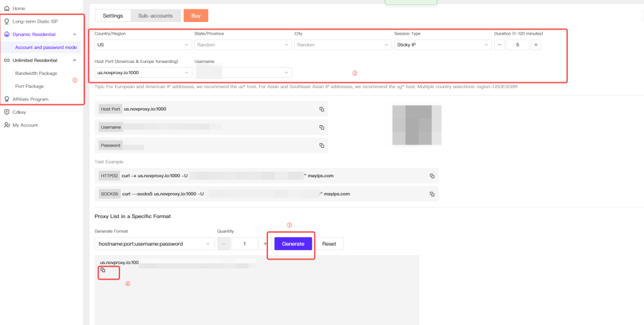Expand the Generate Format dropdown
The width and height of the screenshot is (644, 325).
tap(153, 243)
